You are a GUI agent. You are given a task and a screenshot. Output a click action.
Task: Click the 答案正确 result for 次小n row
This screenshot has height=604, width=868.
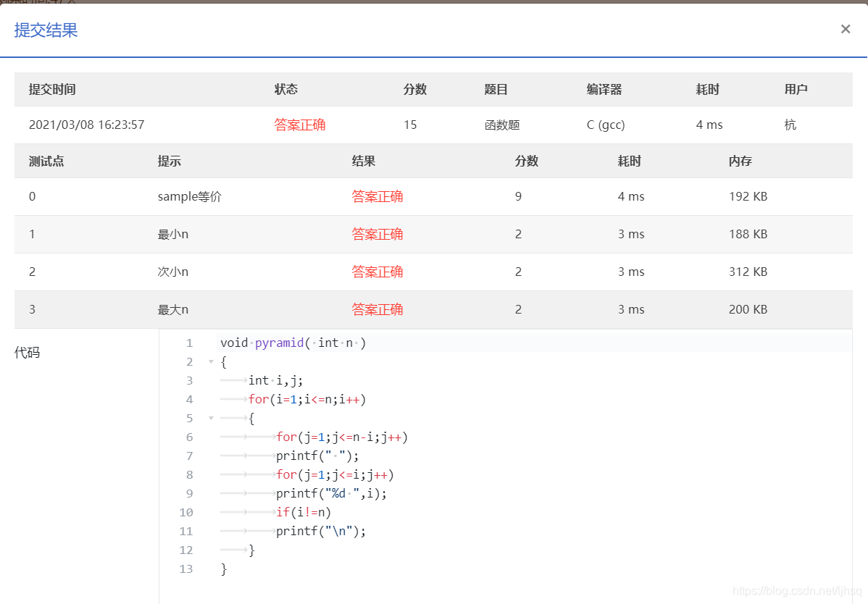377,272
